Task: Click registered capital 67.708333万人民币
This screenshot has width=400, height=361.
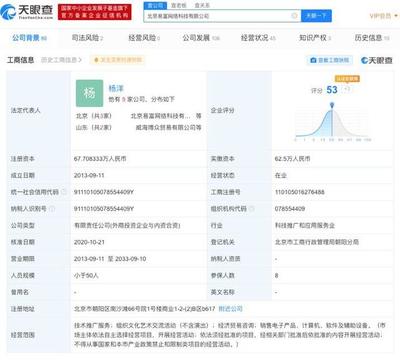Action: (x=100, y=159)
